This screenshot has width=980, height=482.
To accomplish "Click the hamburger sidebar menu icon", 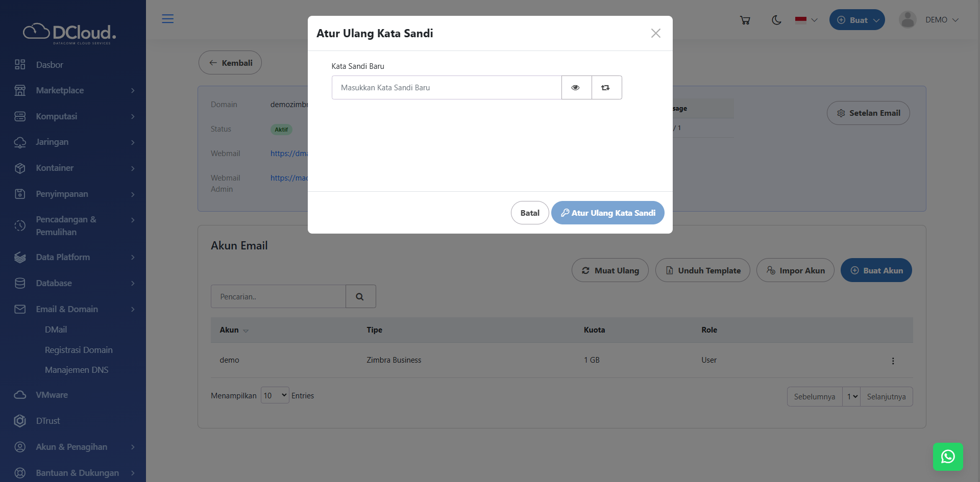I will point(167,19).
